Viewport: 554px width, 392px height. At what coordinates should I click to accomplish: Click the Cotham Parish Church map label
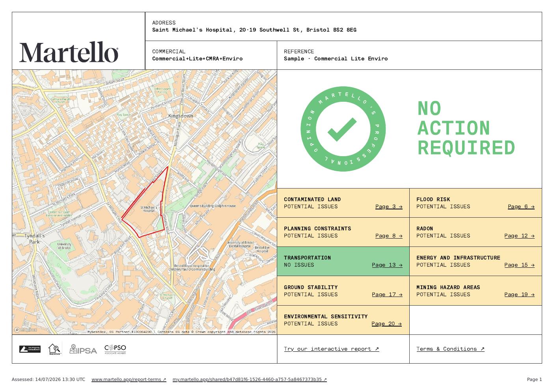pyautogui.click(x=60, y=101)
